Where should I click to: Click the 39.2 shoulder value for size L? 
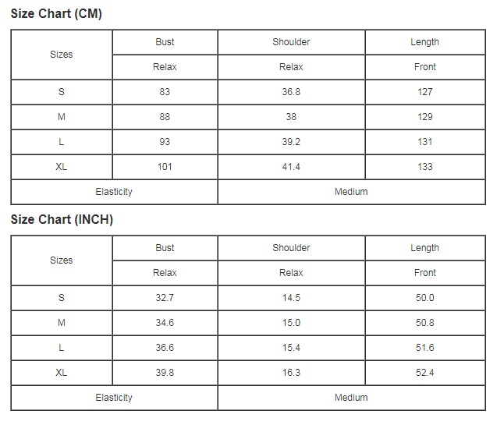point(291,142)
